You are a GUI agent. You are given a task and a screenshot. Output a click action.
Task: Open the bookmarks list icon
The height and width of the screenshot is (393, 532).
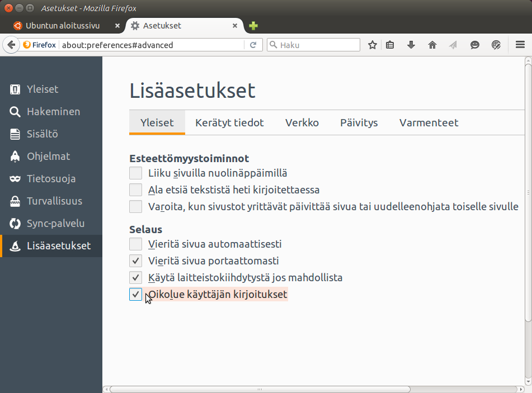(x=390, y=45)
